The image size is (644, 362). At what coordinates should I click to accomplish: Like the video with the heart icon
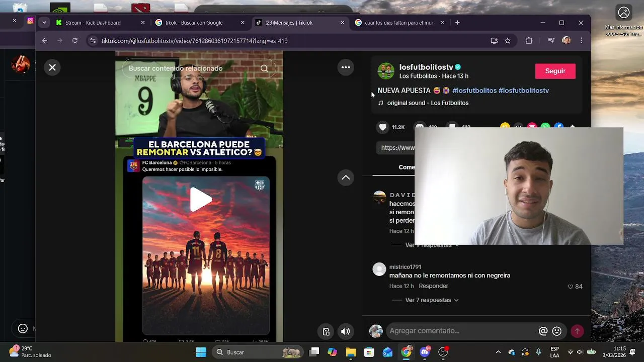(383, 127)
